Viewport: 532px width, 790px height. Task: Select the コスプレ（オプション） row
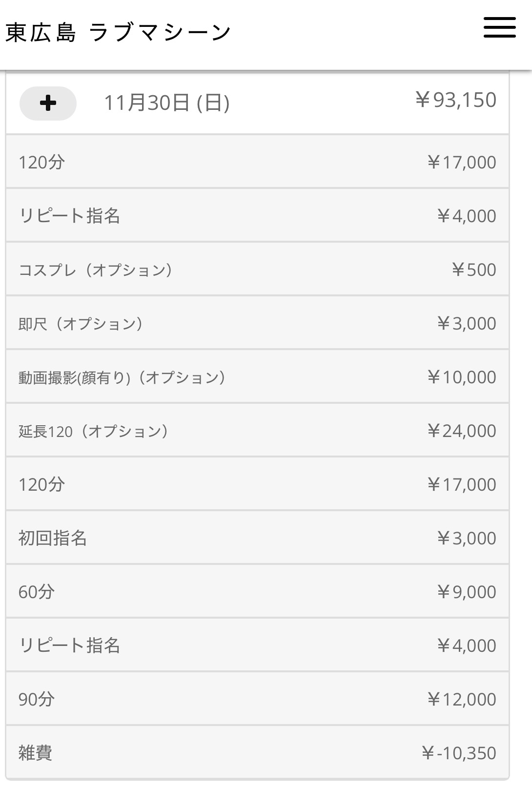[257, 270]
